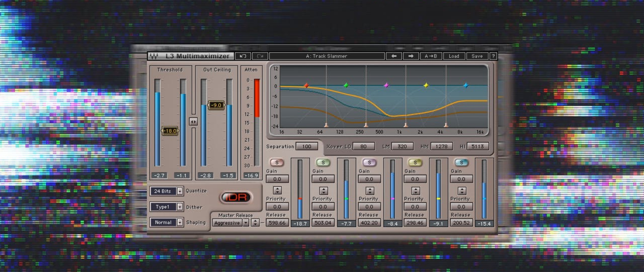644x272 pixels.
Task: Click the 5113 Hz crossover marker on the graph
Action: [446, 125]
